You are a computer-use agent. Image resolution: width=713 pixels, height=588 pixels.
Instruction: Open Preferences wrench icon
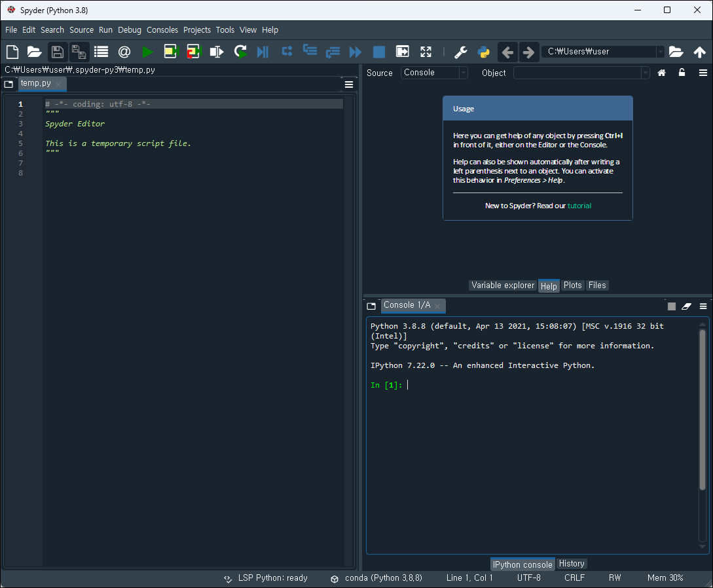pyautogui.click(x=461, y=52)
